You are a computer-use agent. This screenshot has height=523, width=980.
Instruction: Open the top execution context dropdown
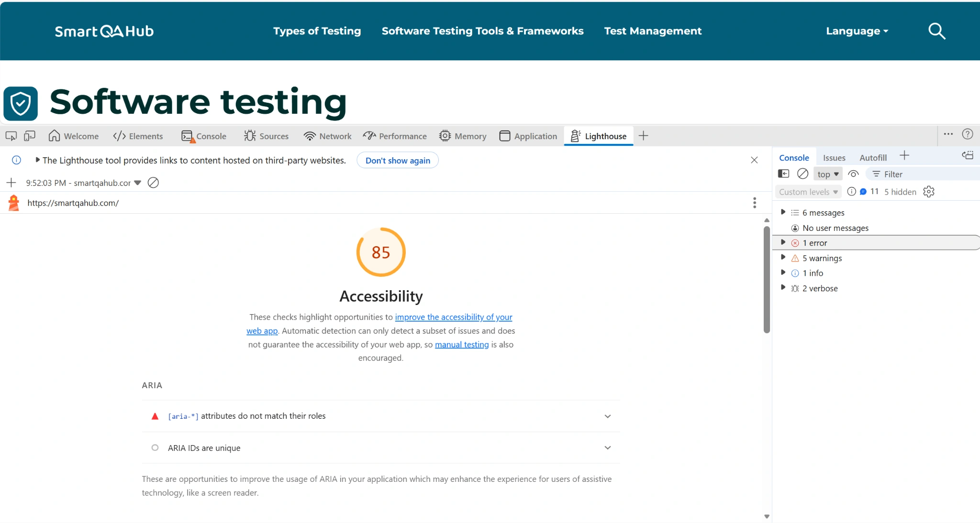(x=827, y=174)
